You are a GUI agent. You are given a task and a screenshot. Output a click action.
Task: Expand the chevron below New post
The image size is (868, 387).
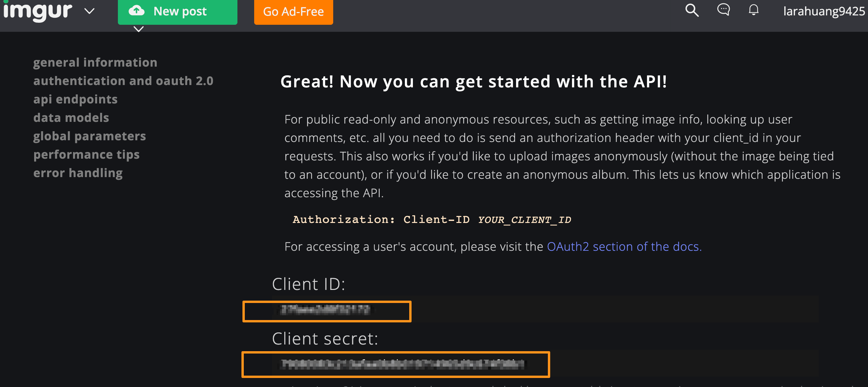139,29
